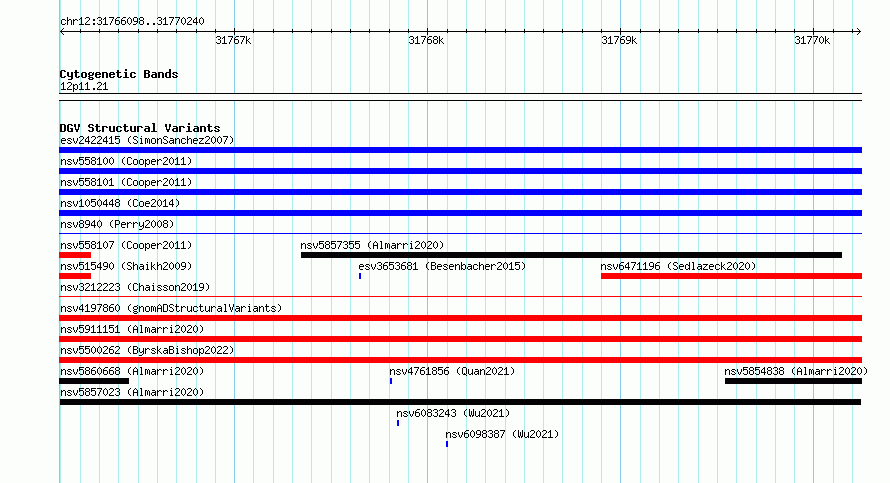Click the esv2422415 (SimonSanchez2007) variant label
This screenshot has height=483, width=890.
pos(147,140)
